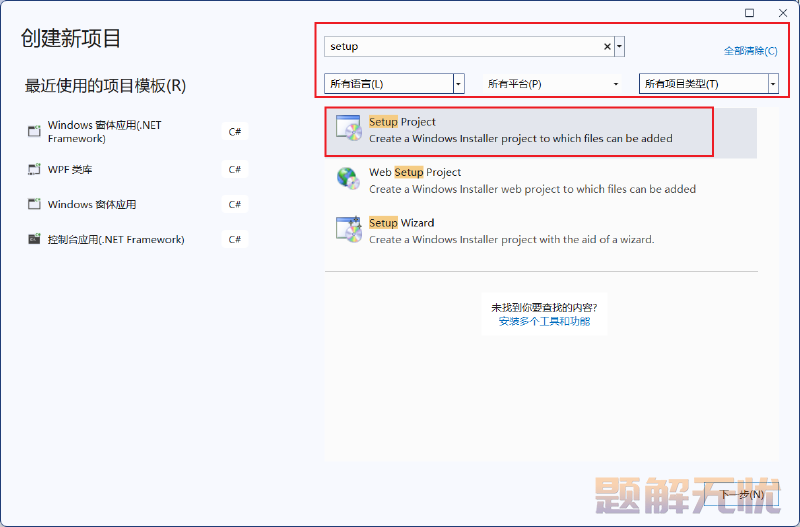
Task: Maximize the 创建新项目 dialog window
Action: [x=749, y=13]
